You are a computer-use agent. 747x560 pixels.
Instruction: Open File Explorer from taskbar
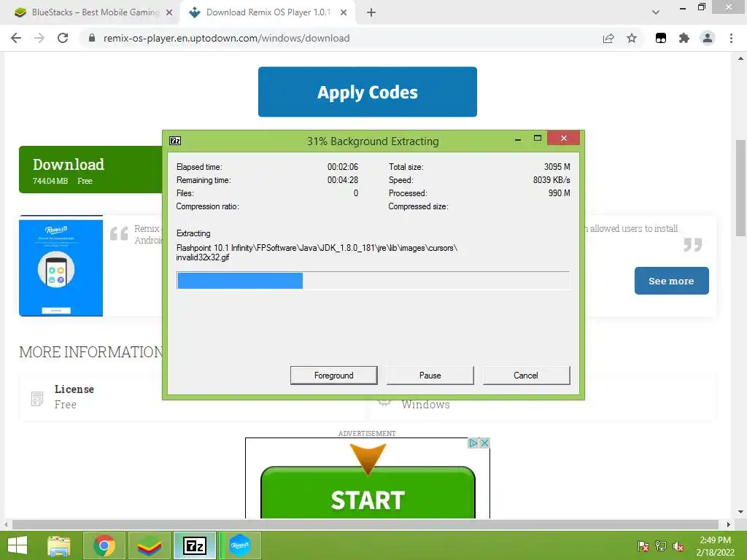point(59,545)
